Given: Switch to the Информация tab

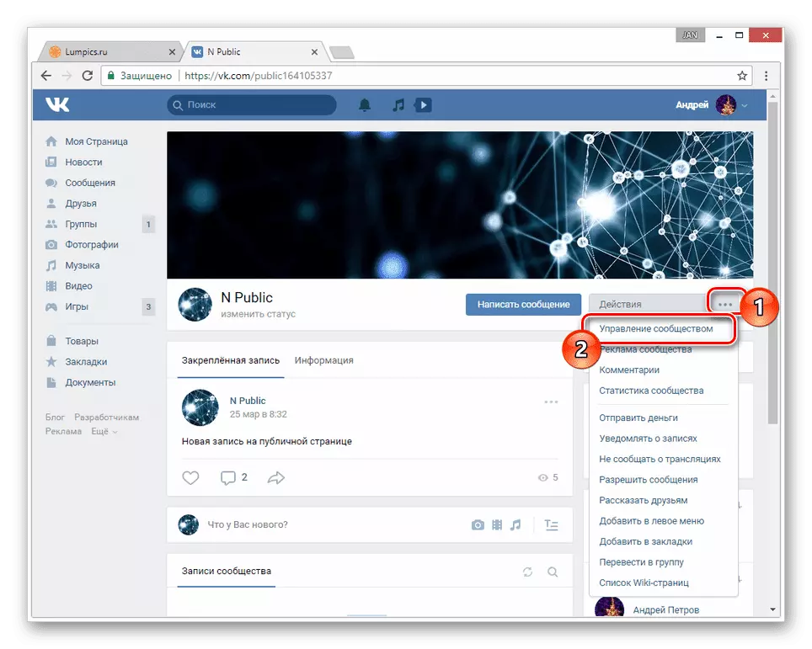Looking at the screenshot, I should point(323,360).
